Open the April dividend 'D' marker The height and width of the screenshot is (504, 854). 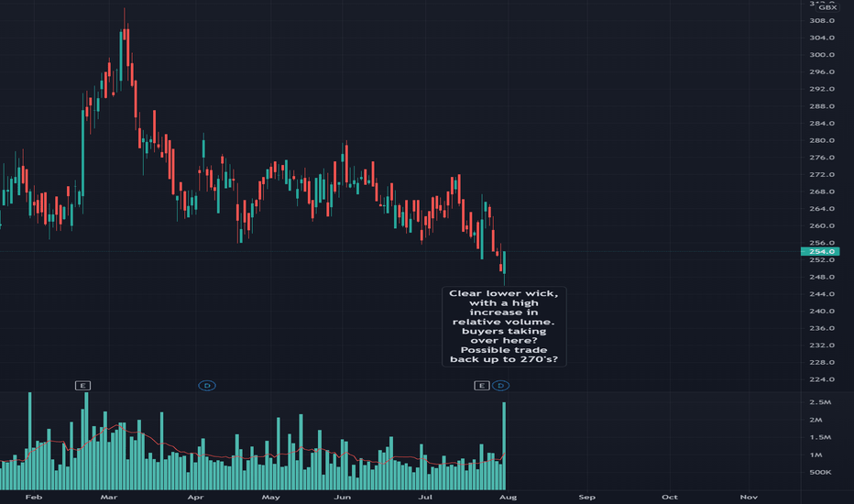[207, 386]
